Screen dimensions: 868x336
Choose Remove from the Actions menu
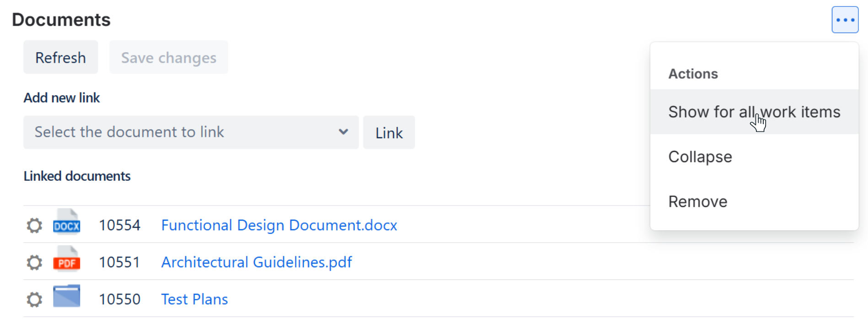(x=698, y=202)
